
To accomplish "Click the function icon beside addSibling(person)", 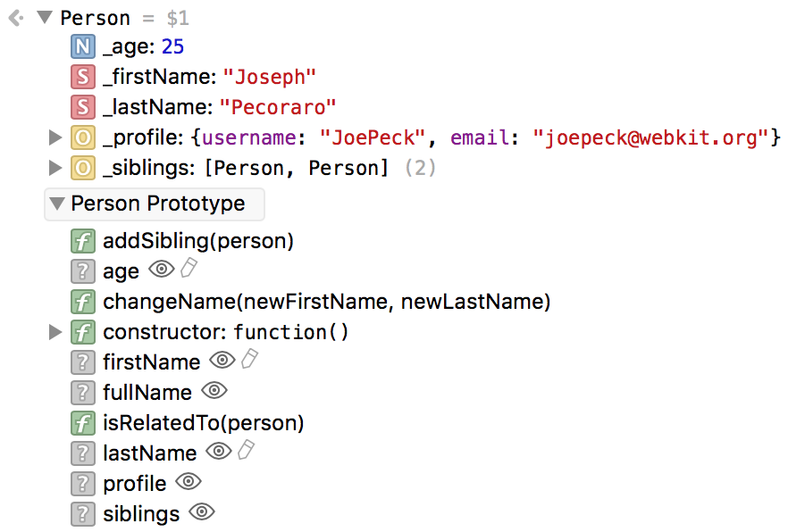I will 83,241.
